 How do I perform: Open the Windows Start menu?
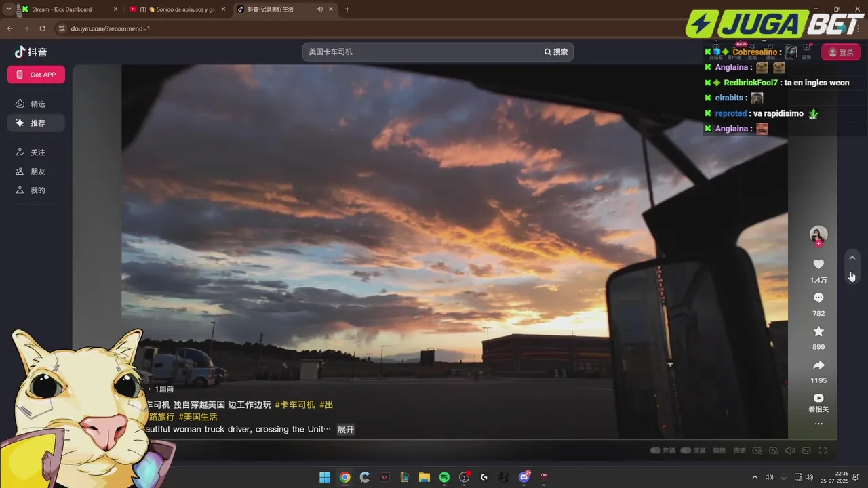(x=325, y=477)
